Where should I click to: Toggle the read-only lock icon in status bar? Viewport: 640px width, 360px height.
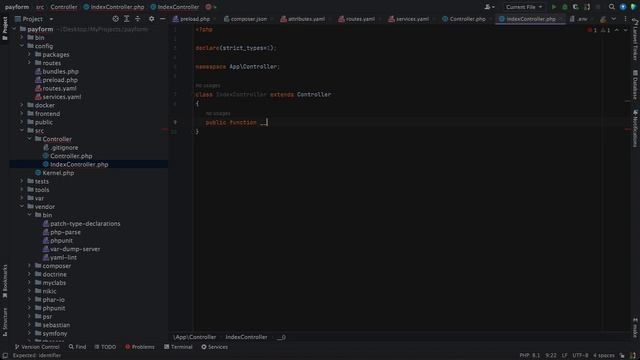(x=622, y=356)
